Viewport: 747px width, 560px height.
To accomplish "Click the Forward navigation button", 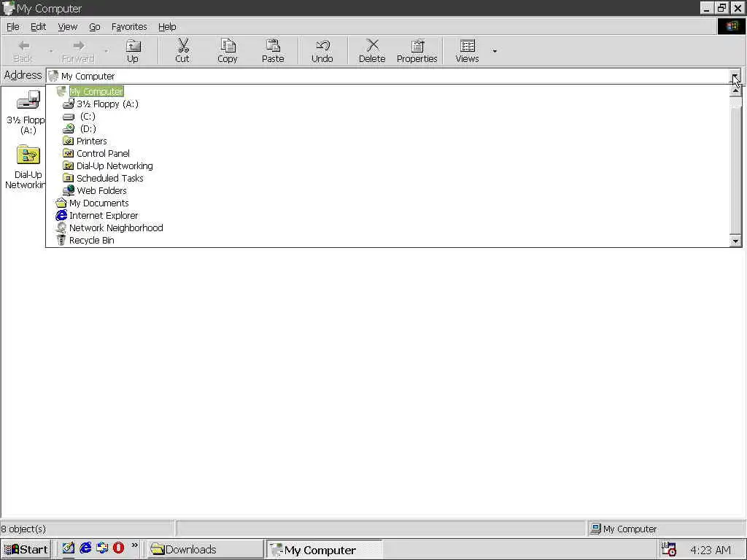I will point(78,51).
